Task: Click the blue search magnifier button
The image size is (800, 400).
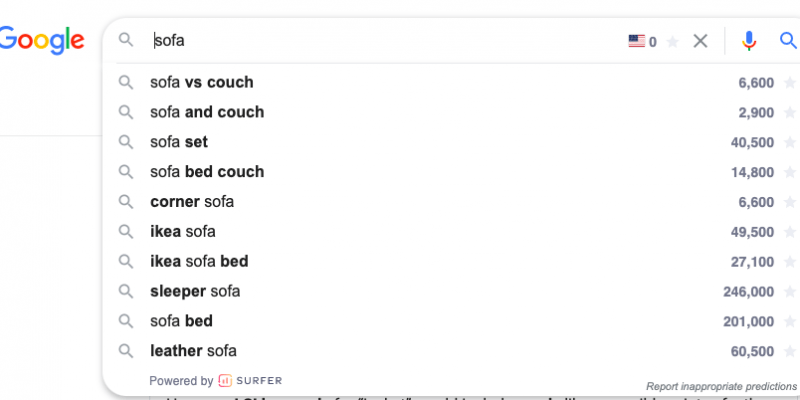Action: point(788,41)
